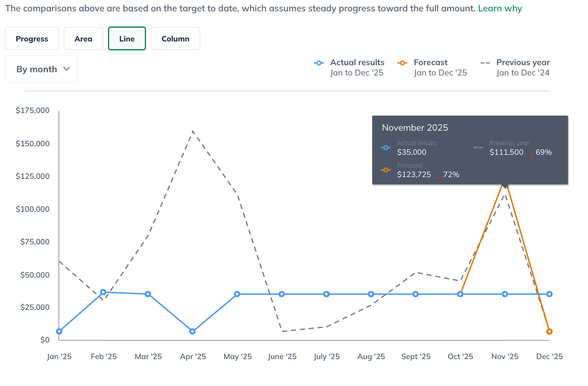Switch to the Area chart view

83,39
